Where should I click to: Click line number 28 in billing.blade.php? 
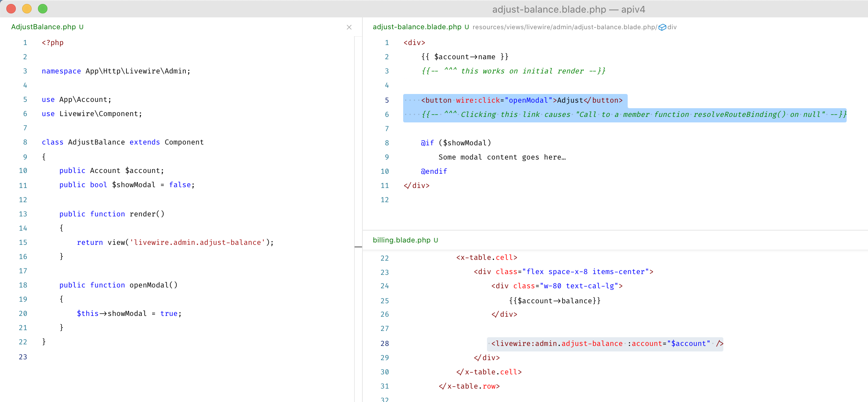[385, 344]
